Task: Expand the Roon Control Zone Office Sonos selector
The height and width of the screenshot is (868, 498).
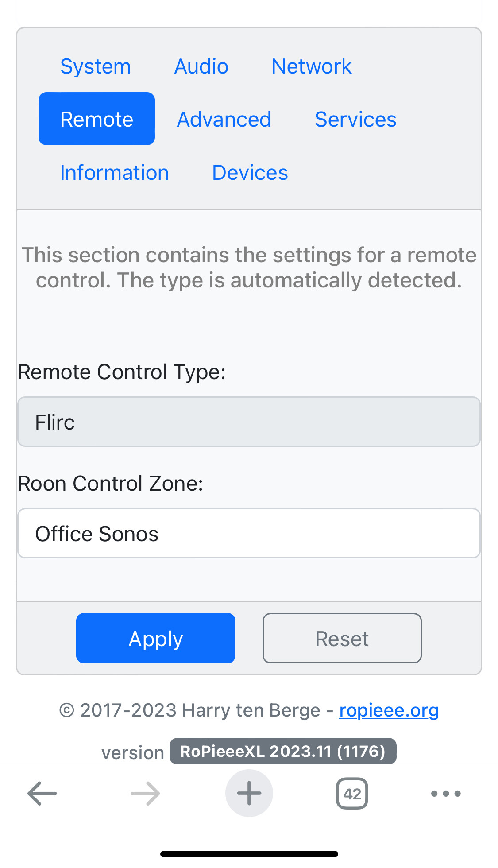Action: (x=249, y=533)
